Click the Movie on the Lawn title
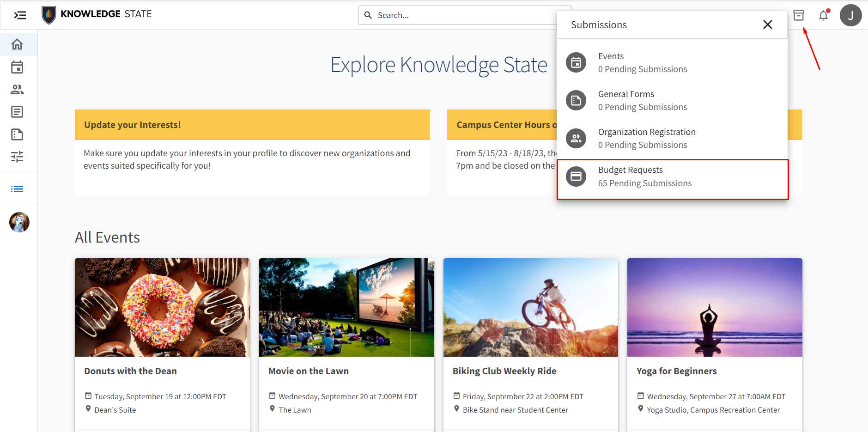This screenshot has width=868, height=432. click(309, 371)
